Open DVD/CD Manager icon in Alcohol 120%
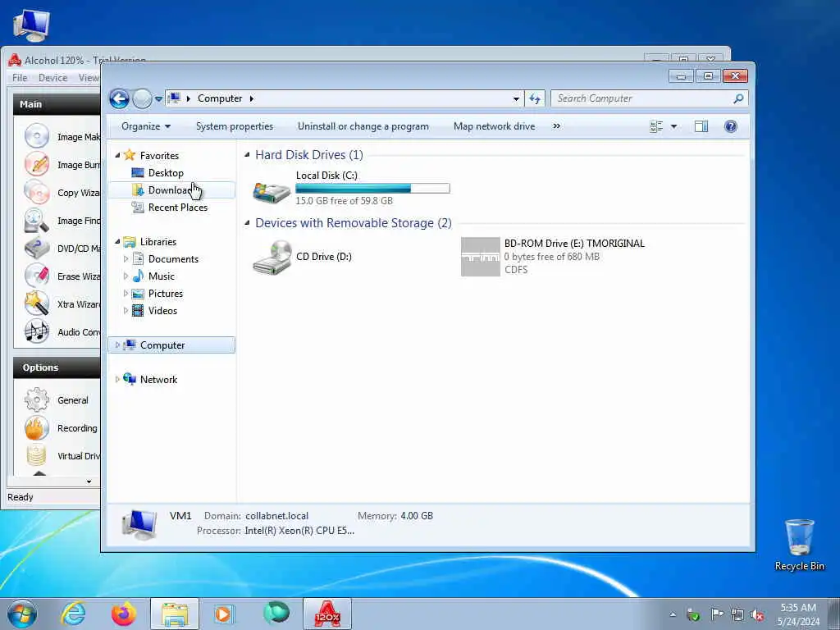The width and height of the screenshot is (840, 630). (x=36, y=248)
